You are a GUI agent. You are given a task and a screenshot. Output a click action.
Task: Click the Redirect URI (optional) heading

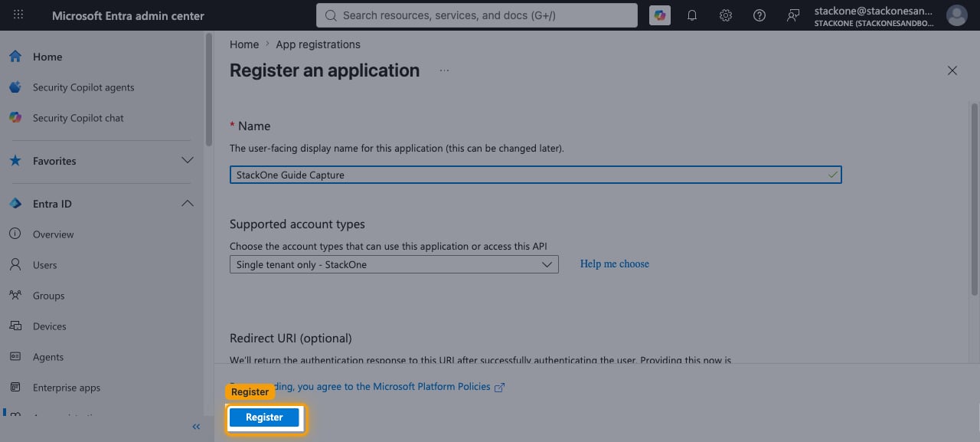[x=291, y=338]
